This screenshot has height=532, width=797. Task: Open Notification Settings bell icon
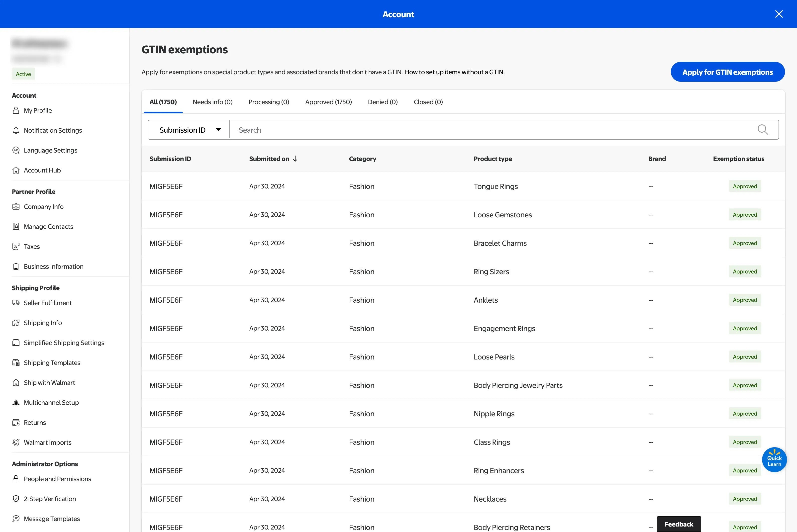click(16, 130)
